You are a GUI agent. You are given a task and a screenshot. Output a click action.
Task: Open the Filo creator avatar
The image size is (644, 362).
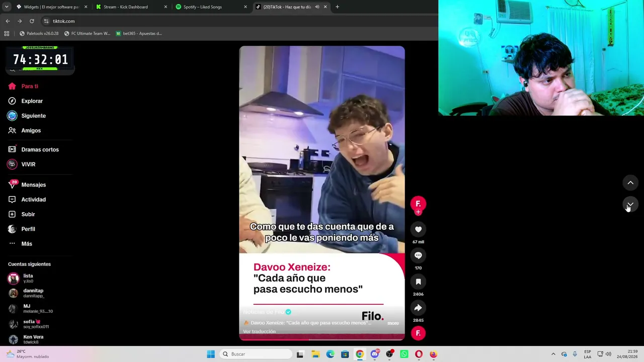pyautogui.click(x=418, y=203)
